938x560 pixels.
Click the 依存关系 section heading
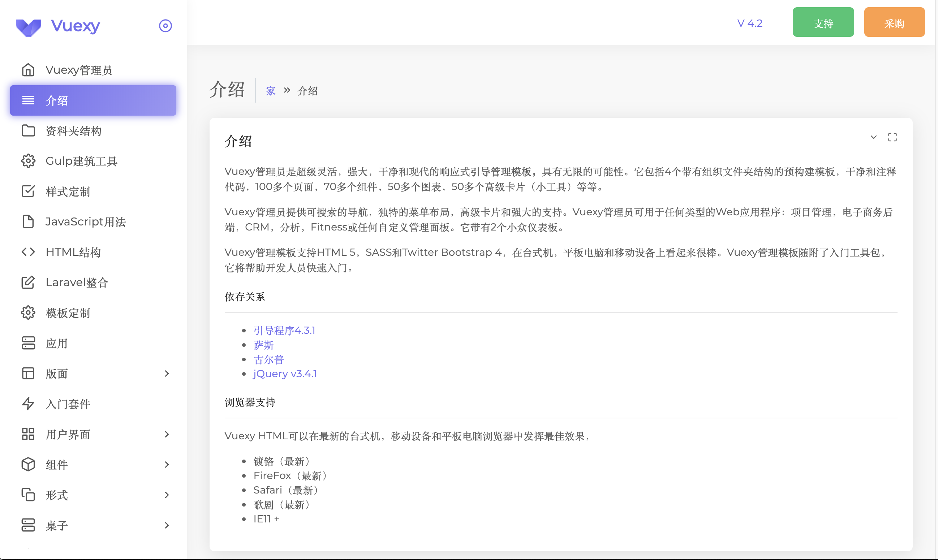click(245, 297)
